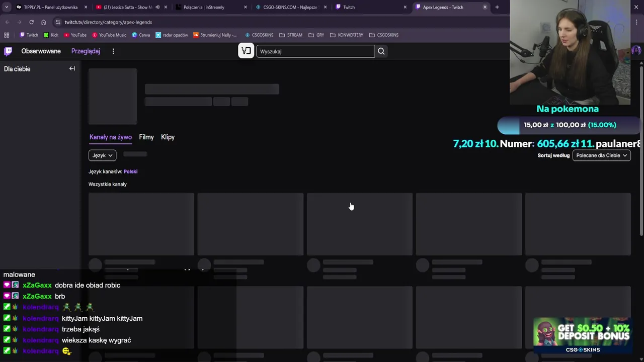Image resolution: width=644 pixels, height=362 pixels.
Task: Click the Wyszukaj search field
Action: (x=315, y=51)
